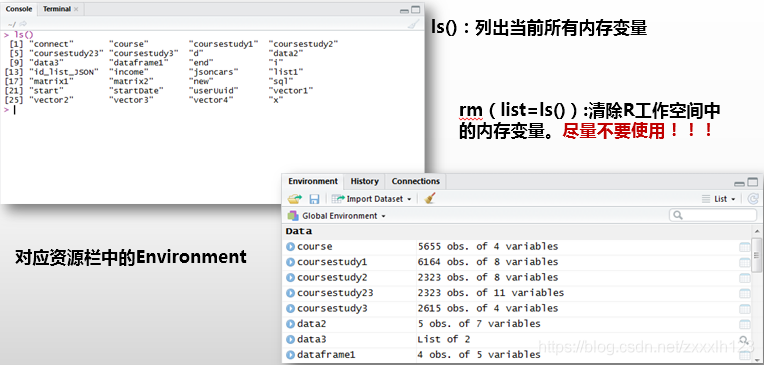Expand the data2 object details
The height and width of the screenshot is (365, 764).
coord(291,324)
